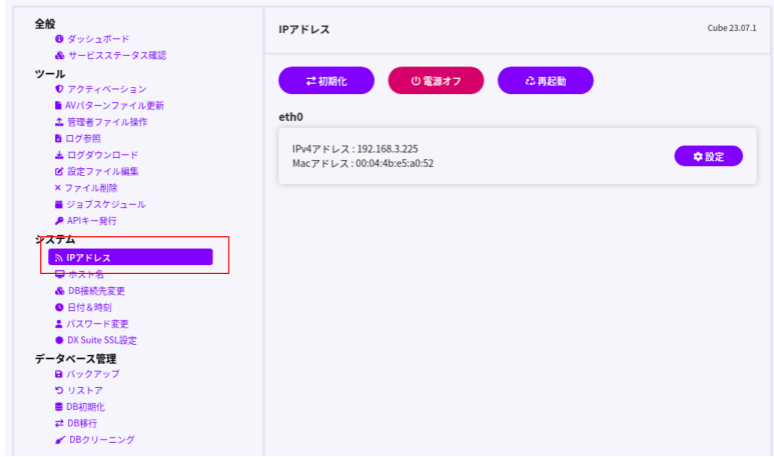Viewport: 774px width, 457px height.
Task: Open eth0 設定 button
Action: point(708,156)
